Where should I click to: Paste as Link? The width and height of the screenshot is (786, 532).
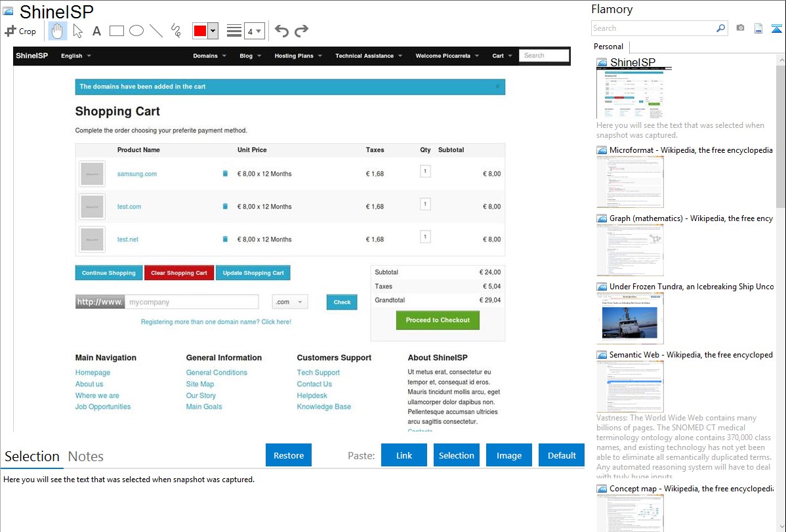404,455
